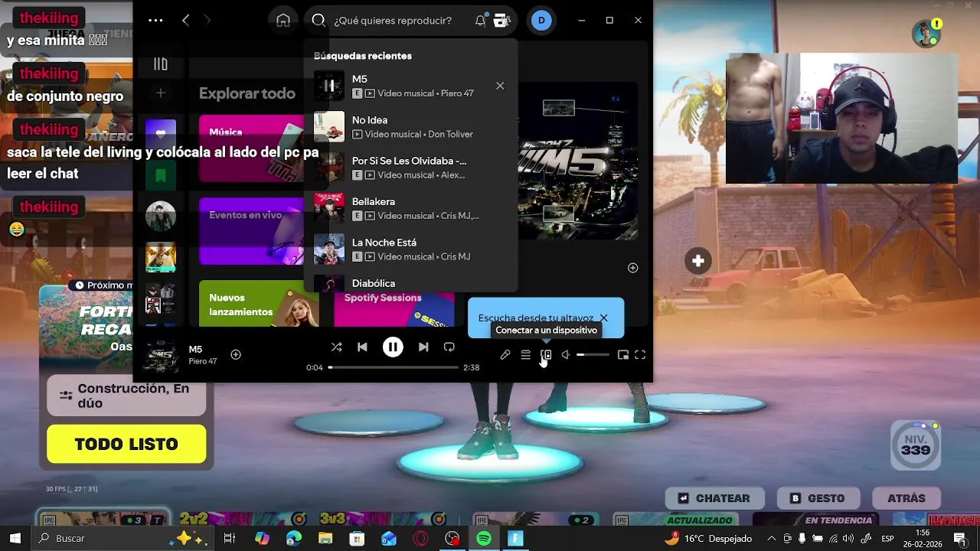The image size is (980, 551).
Task: Select Por Si Se Les Olvidaba result
Action: point(410,168)
